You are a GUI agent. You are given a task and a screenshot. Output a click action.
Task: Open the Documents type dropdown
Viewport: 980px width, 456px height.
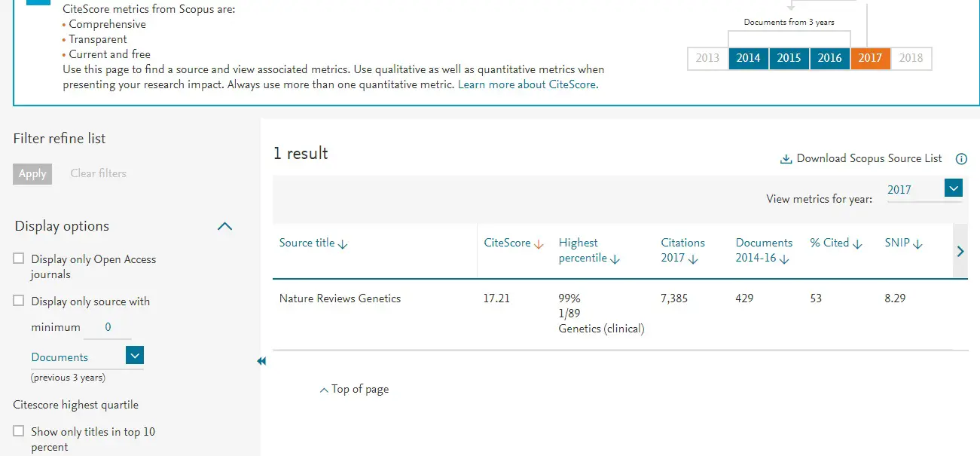coord(134,355)
